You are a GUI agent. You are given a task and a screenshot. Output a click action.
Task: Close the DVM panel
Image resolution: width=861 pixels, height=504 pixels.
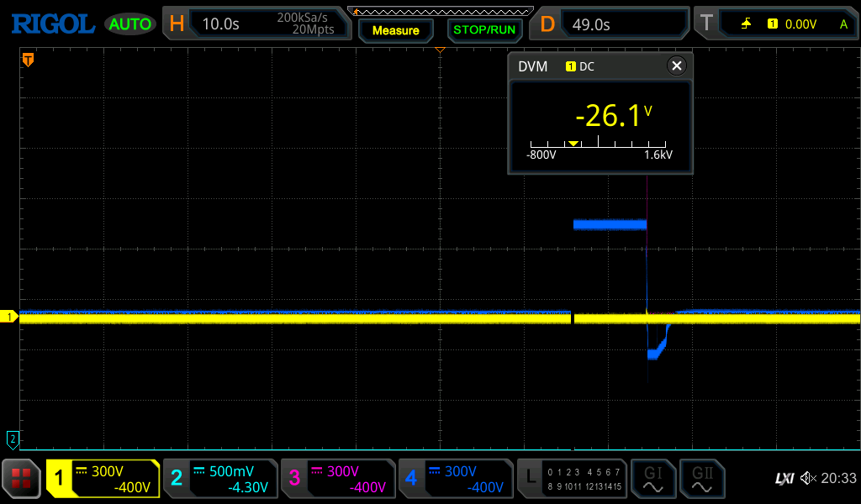coord(676,66)
